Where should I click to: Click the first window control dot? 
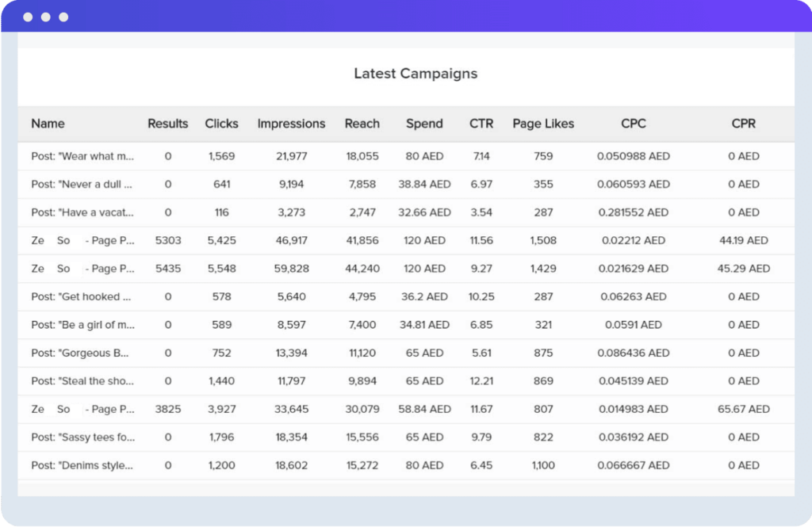pyautogui.click(x=29, y=16)
